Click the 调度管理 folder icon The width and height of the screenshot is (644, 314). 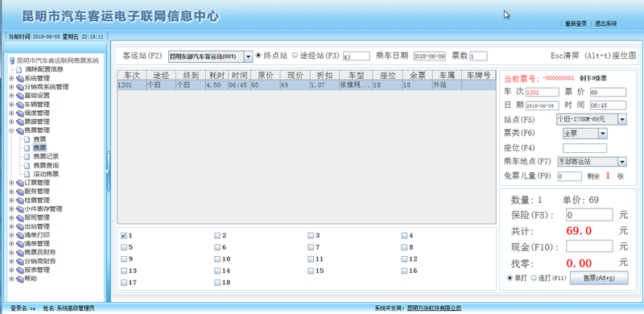19,113
